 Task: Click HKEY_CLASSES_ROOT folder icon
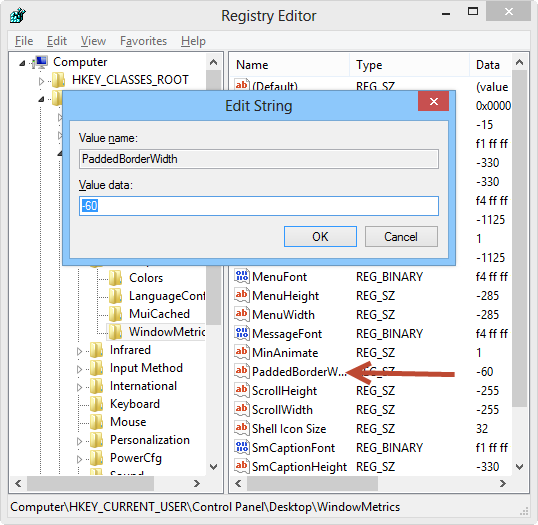(x=59, y=80)
